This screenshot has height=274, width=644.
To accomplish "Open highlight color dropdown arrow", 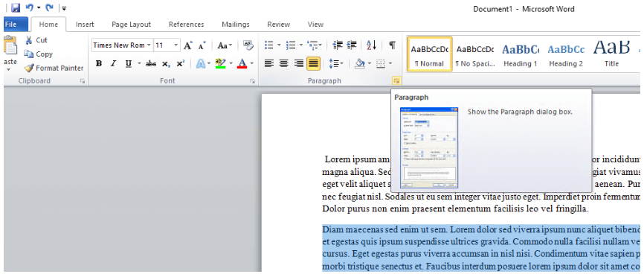I will pos(231,64).
